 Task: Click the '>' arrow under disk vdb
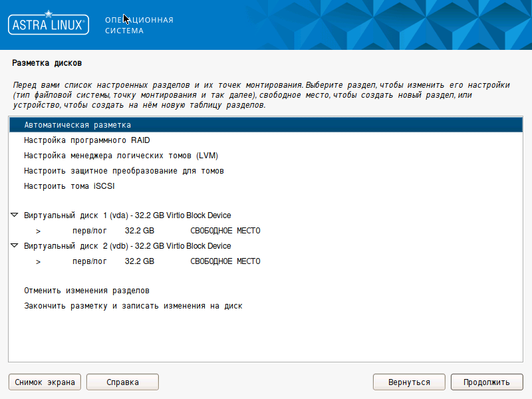coord(39,261)
